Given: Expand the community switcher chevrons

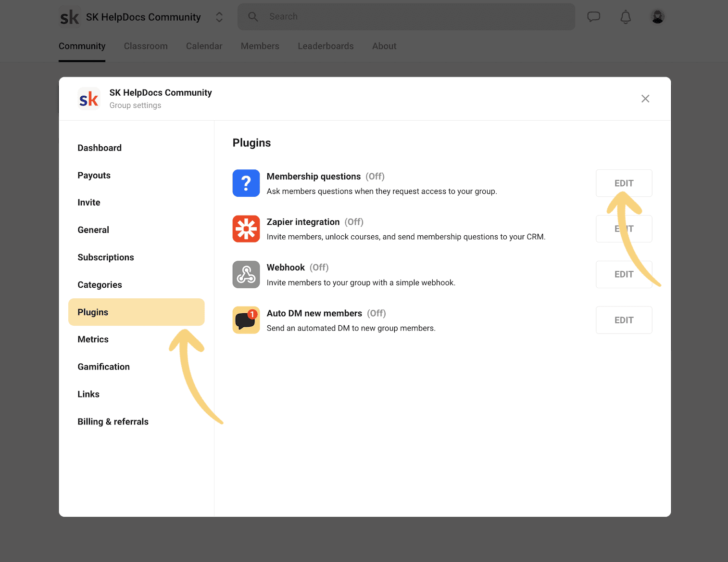Looking at the screenshot, I should coord(219,17).
